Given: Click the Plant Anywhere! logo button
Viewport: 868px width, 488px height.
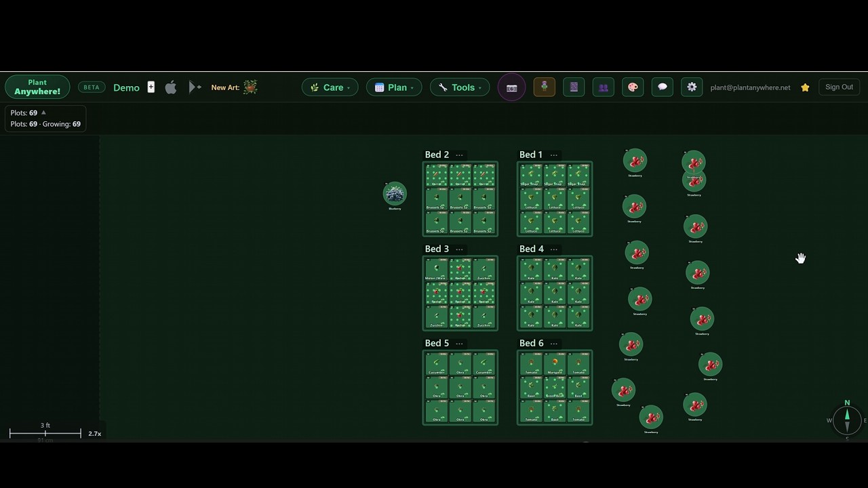Looking at the screenshot, I should pyautogui.click(x=37, y=87).
